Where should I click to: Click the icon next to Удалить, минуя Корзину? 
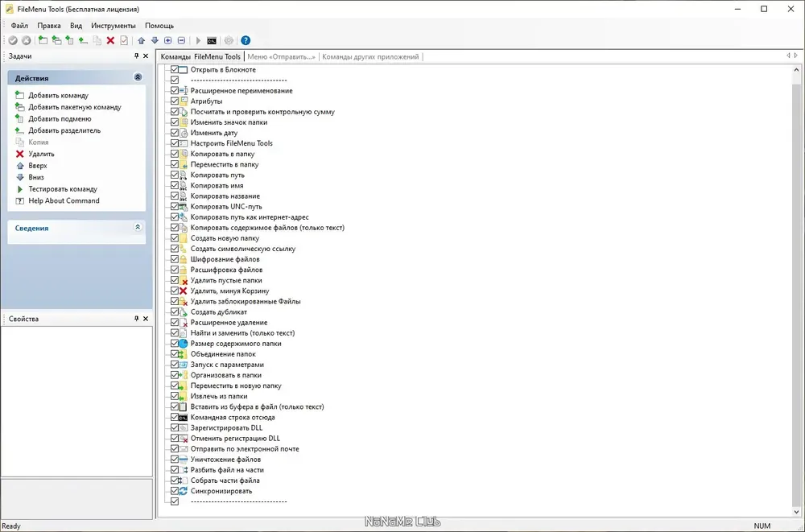point(184,291)
